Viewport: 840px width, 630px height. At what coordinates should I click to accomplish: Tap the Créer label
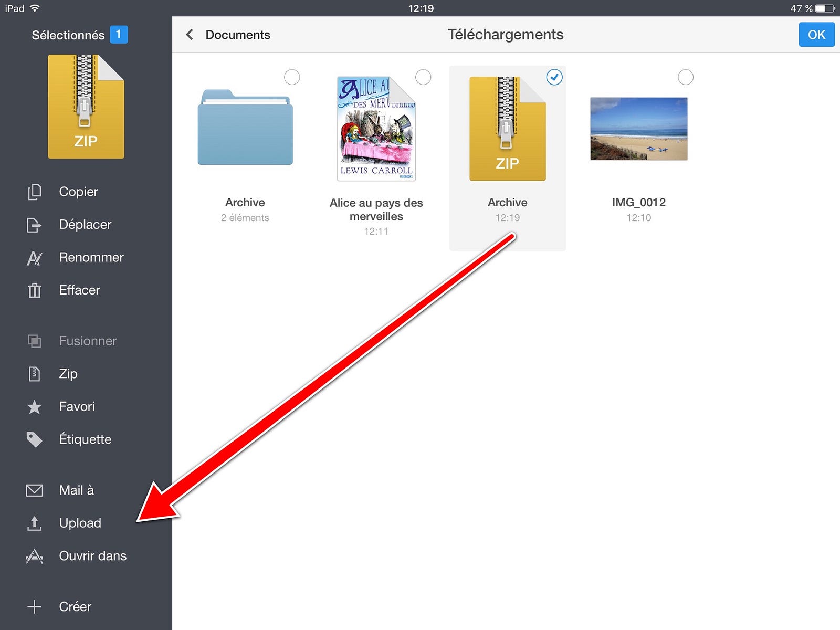(75, 607)
